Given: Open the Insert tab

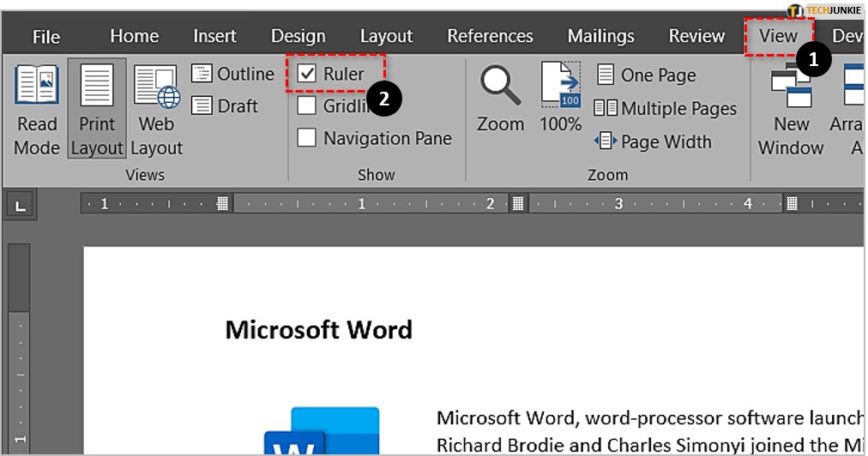Looking at the screenshot, I should 214,36.
